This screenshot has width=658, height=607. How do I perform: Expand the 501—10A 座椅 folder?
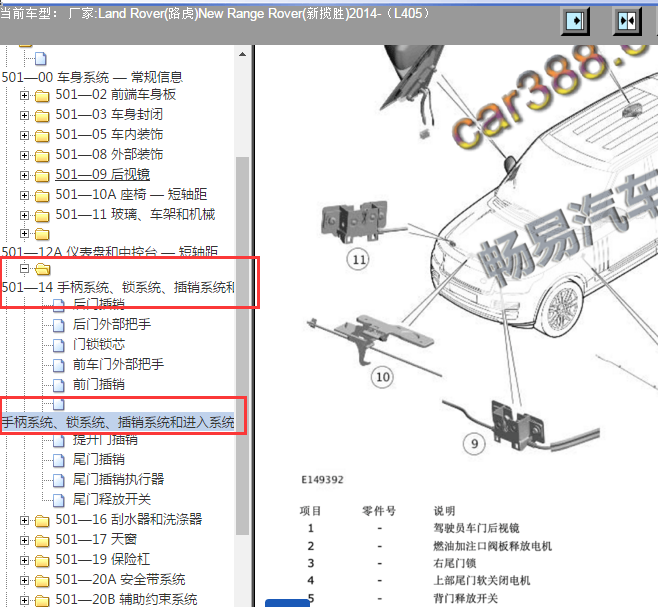[24, 195]
